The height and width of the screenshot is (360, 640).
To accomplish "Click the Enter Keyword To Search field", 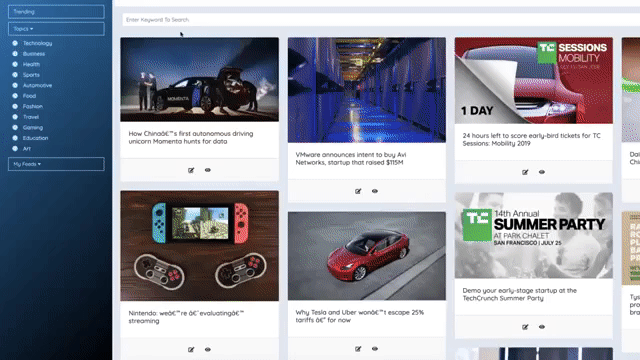I will coord(381,20).
